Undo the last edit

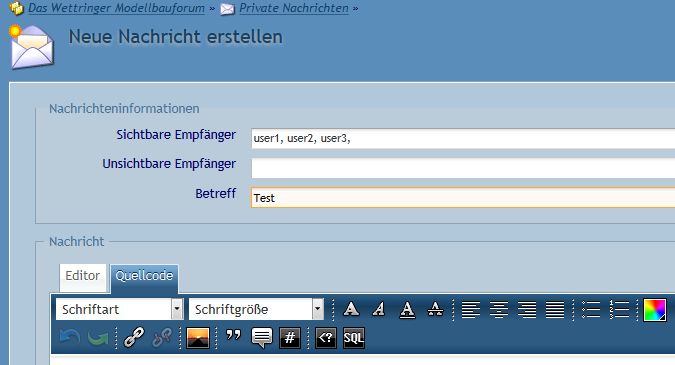click(69, 338)
